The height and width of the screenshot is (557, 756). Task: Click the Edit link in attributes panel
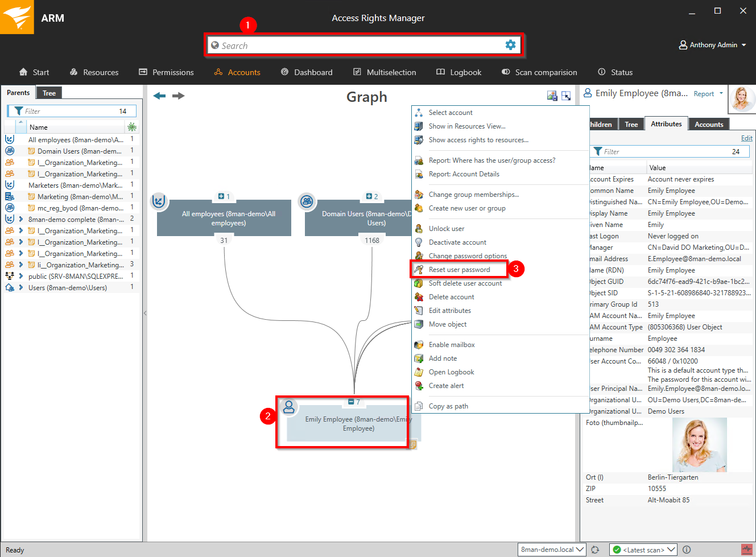coord(746,138)
